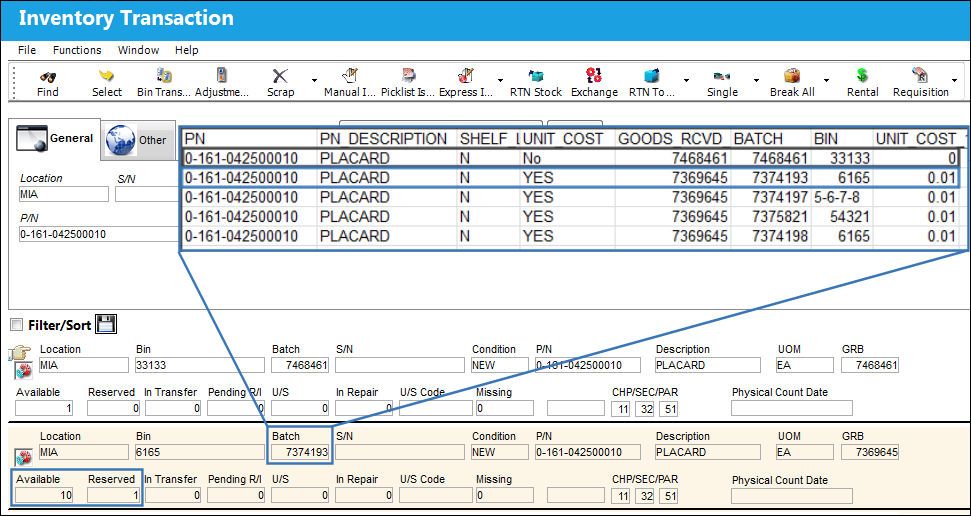Click the Exchange toolbar icon
Viewport: 971px width, 516px height.
point(594,76)
